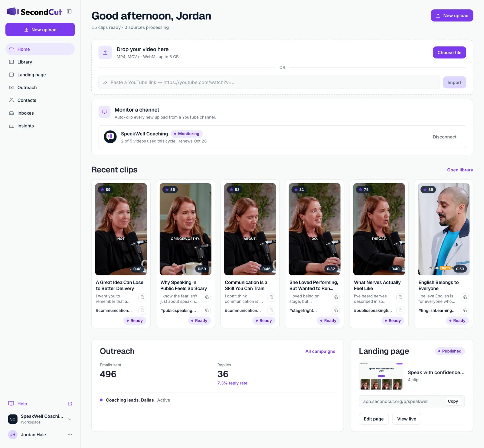View All campaigns link

[x=320, y=351]
